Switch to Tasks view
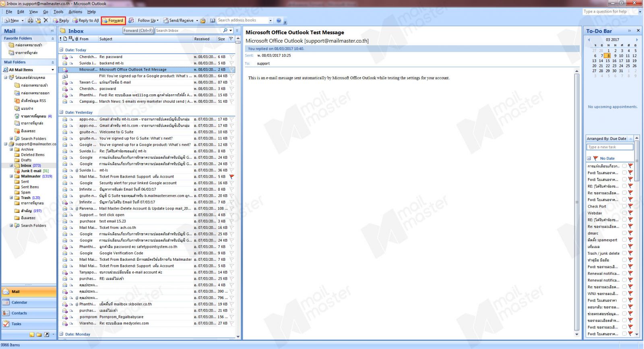Screen dimensions: 644x349 coord(29,324)
